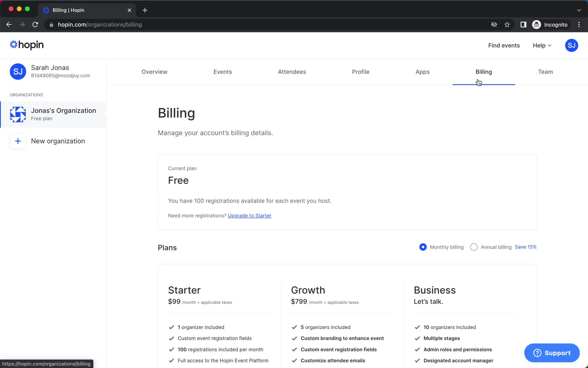This screenshot has height=368, width=588.
Task: Switch to the Events tab
Action: [223, 72]
